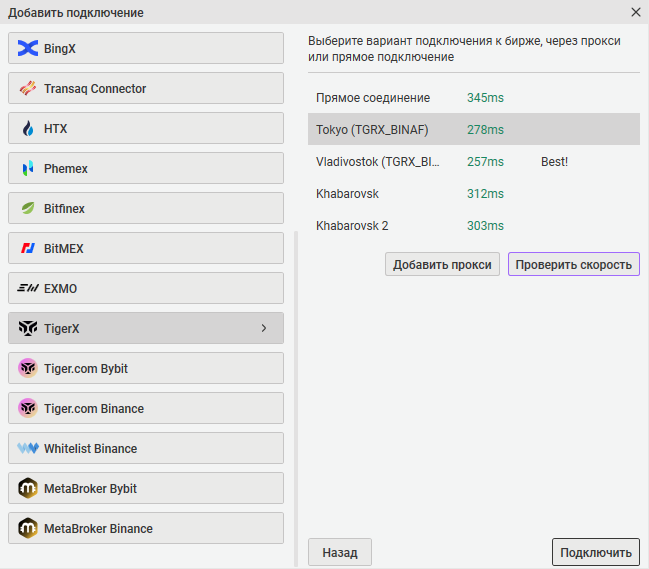Click the BingX exchange logo icon

coord(28,48)
